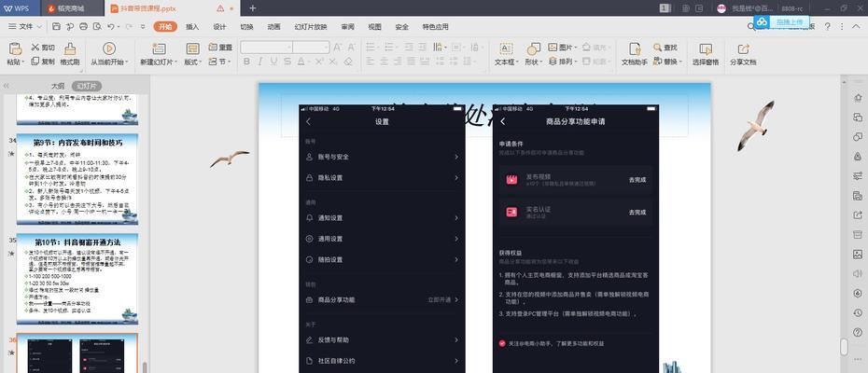Click the WPS home button
The width and height of the screenshot is (868, 373).
pyautogui.click(x=20, y=8)
